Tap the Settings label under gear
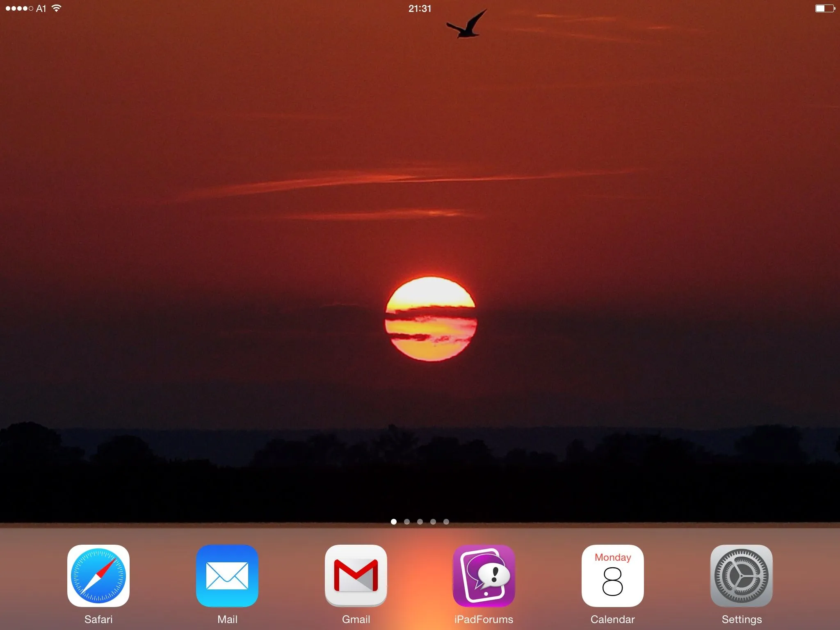840x630 pixels. [742, 619]
